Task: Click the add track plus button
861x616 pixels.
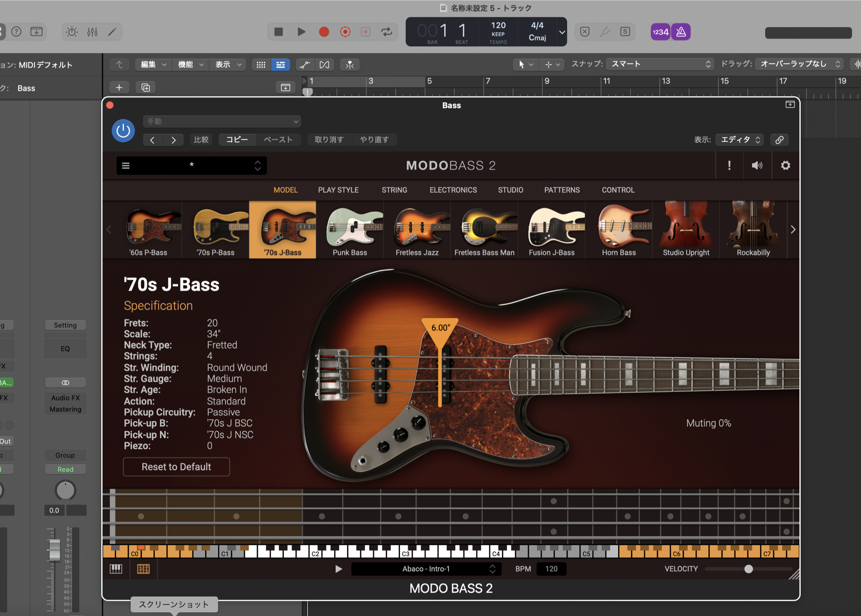Action: pos(119,88)
